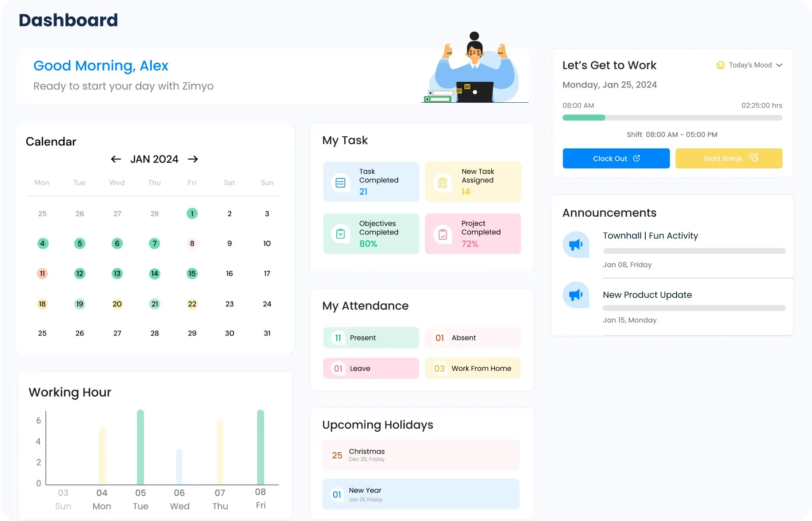Click the Start Break button
The image size is (812, 521).
[729, 158]
